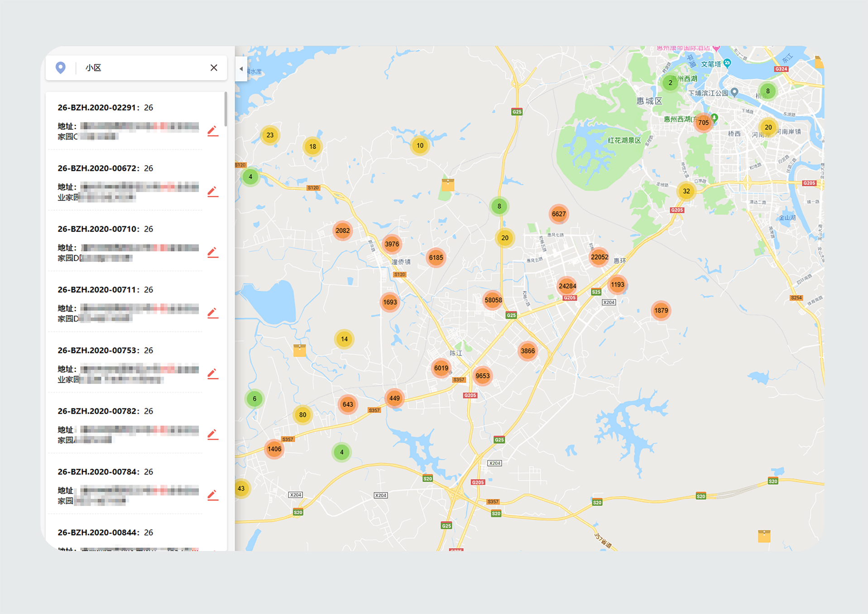Image resolution: width=868 pixels, height=614 pixels.
Task: Click the edit pencil for 26-BZH.2020-02291
Action: 212,131
